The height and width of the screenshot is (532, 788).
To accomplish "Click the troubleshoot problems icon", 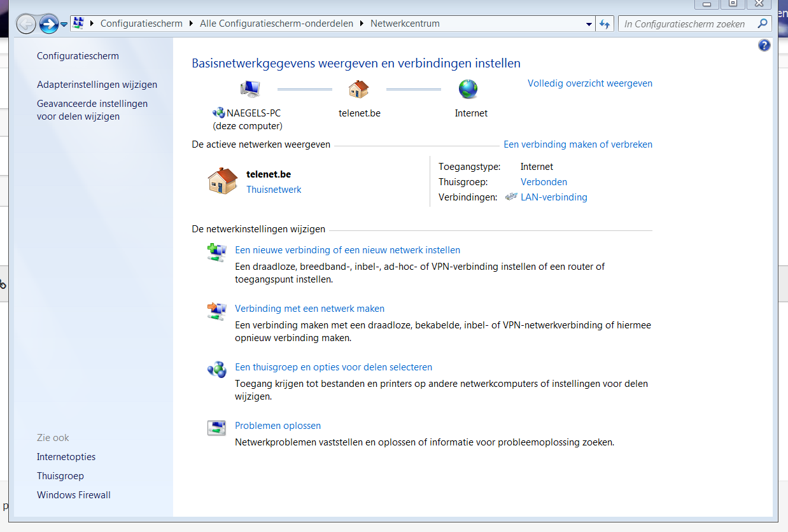I will [216, 428].
